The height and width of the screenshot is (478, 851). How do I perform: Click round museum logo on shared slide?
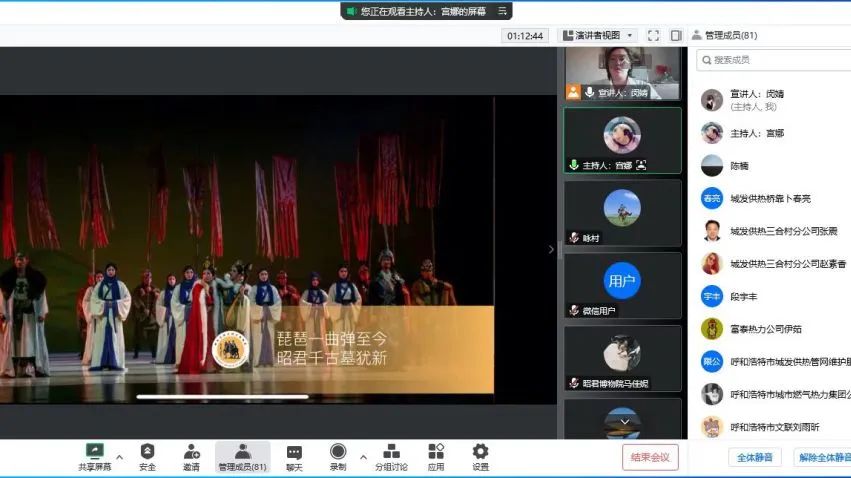point(231,350)
